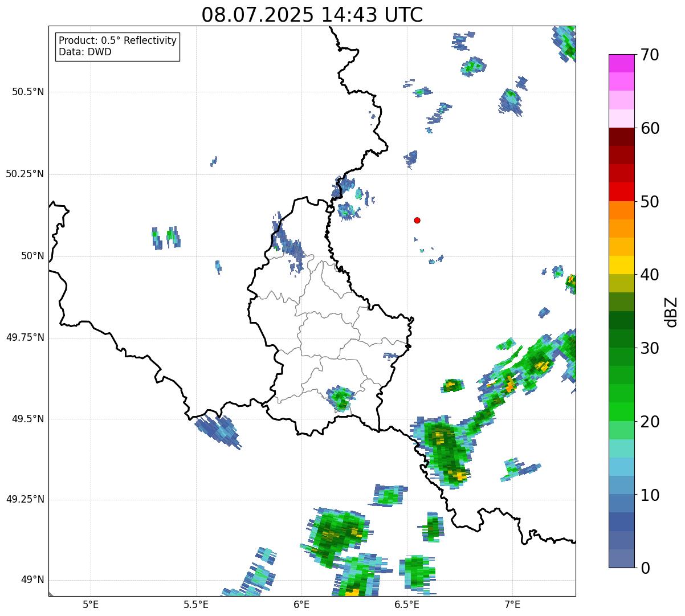
Task: Click the 6.5°E longitude label
Action: [407, 604]
